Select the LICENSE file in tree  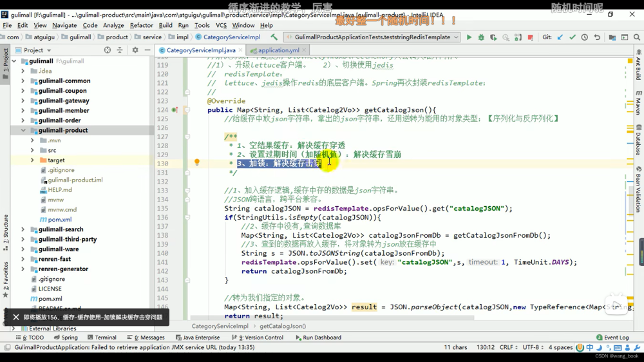50,289
